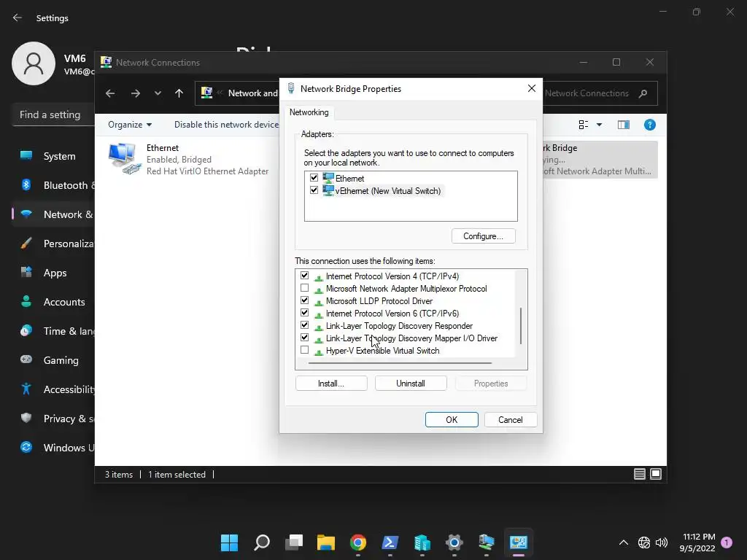Open taskbar Search
The image size is (747, 560).
tap(262, 542)
